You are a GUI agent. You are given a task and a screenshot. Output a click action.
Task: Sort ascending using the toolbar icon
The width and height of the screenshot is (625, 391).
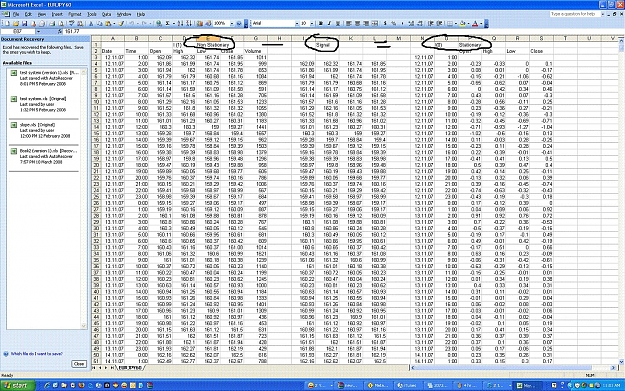[180, 24]
